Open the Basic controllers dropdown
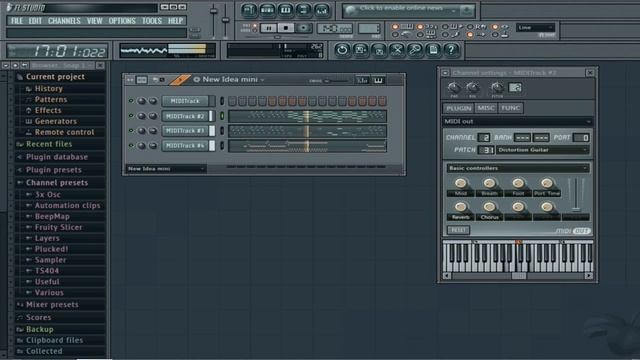The image size is (640, 360). [x=518, y=168]
